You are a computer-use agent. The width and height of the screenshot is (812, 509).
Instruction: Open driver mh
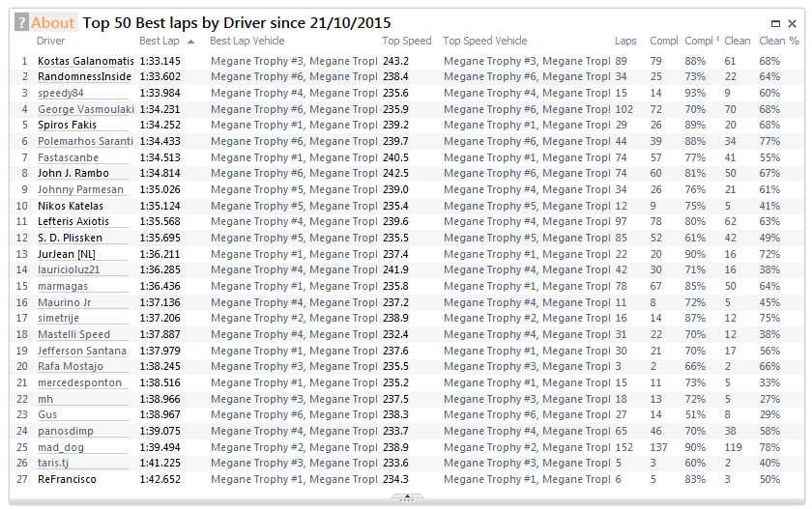tap(45, 399)
